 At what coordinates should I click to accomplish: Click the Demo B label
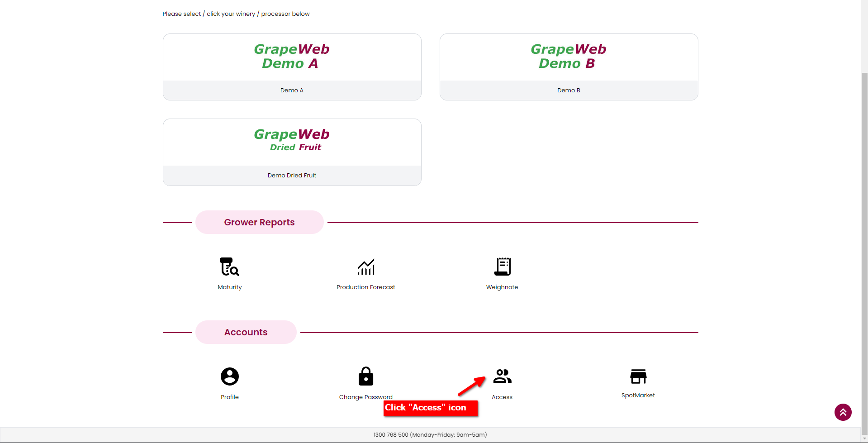[568, 90]
